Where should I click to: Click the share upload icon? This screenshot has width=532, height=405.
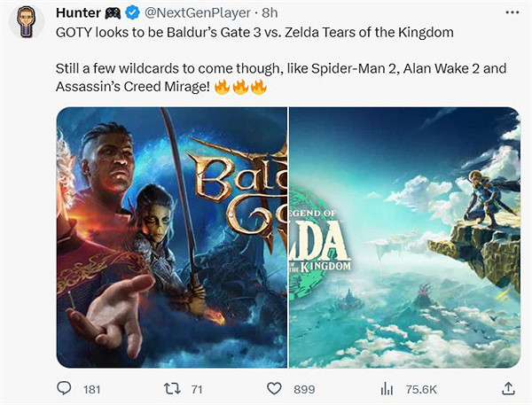point(508,387)
